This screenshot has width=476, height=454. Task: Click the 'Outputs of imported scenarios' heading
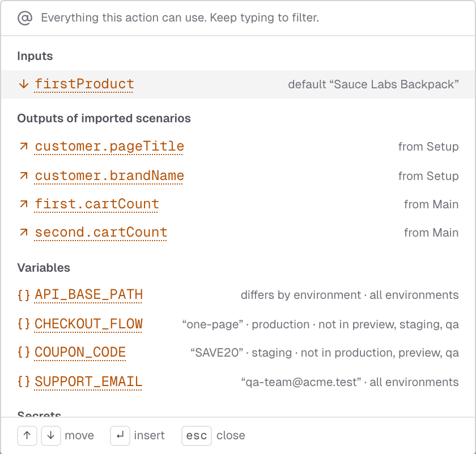[x=104, y=118]
